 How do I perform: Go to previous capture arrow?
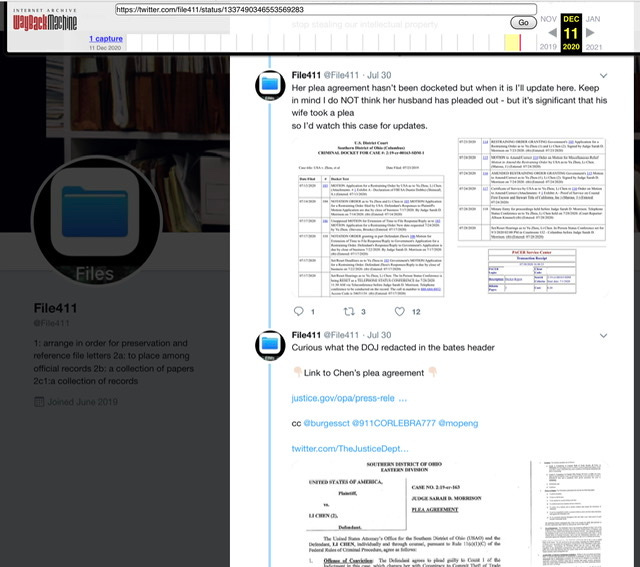click(x=552, y=33)
